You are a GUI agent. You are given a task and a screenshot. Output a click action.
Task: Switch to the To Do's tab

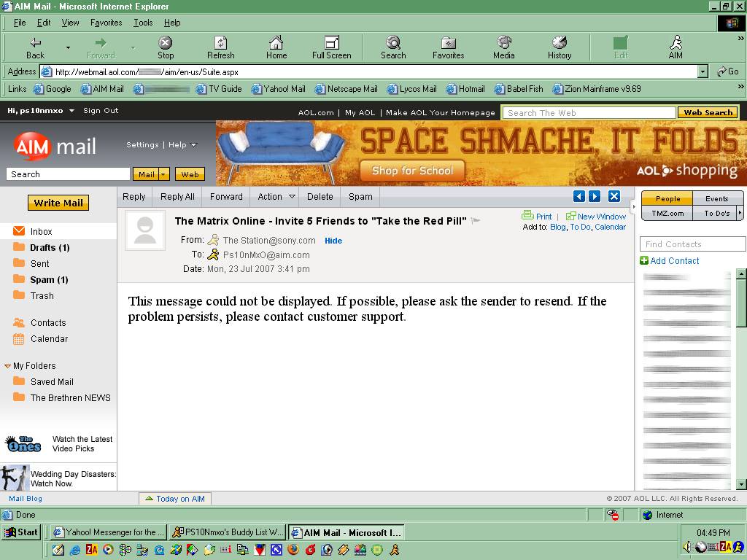coord(716,213)
